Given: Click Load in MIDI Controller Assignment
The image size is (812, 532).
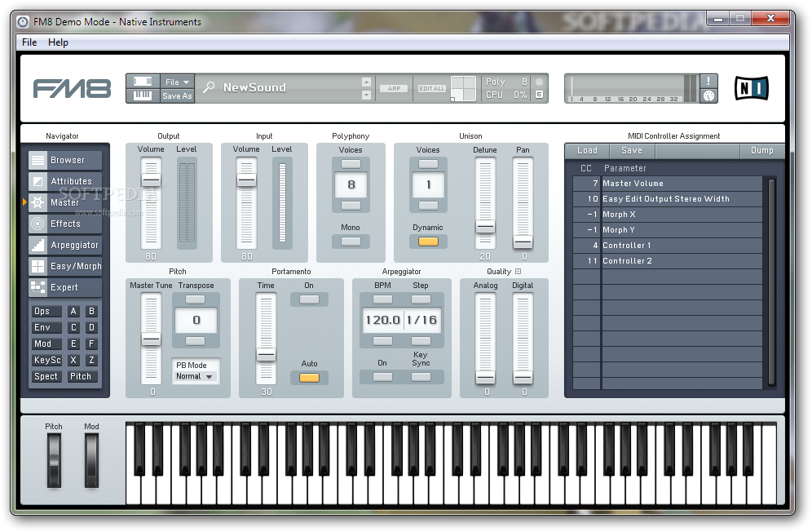Looking at the screenshot, I should point(587,150).
